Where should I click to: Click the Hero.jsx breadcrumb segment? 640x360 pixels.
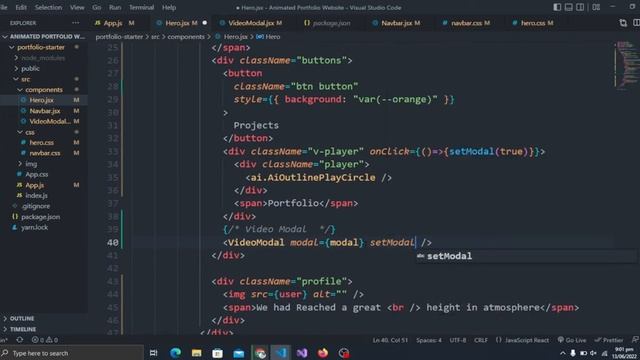coord(236,37)
